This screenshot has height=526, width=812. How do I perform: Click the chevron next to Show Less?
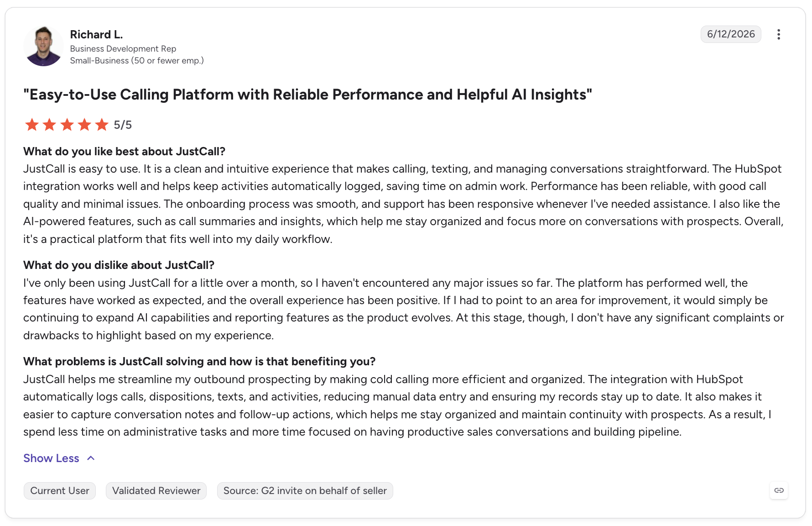pos(91,458)
